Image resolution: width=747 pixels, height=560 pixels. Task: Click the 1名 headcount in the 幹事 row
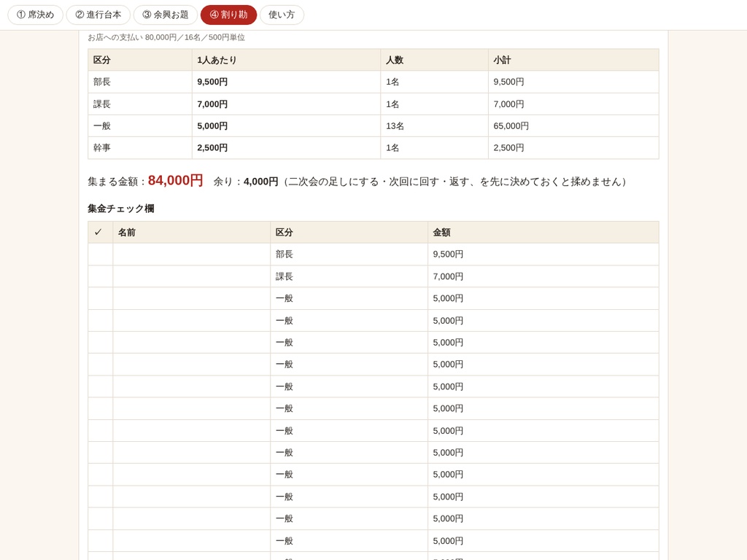(435, 147)
